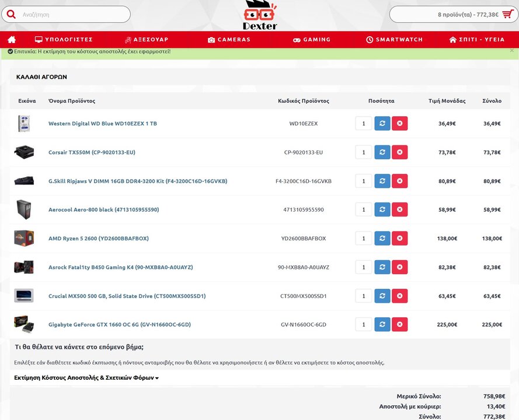Click the courier shipping cost 13,40€
The height and width of the screenshot is (420, 519).
pyautogui.click(x=496, y=407)
